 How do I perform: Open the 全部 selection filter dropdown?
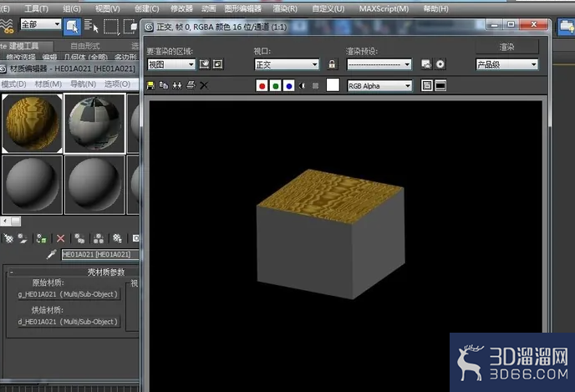click(x=40, y=24)
